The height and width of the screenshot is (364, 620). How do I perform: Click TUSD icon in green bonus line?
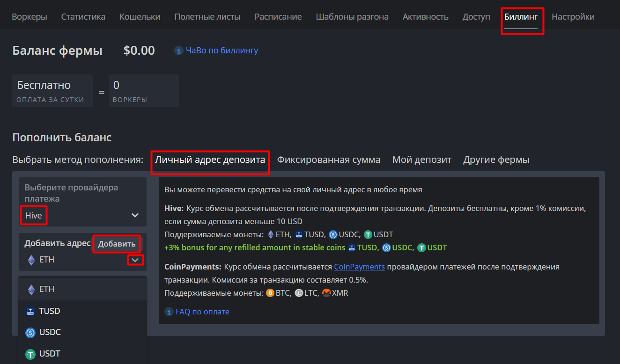[352, 248]
